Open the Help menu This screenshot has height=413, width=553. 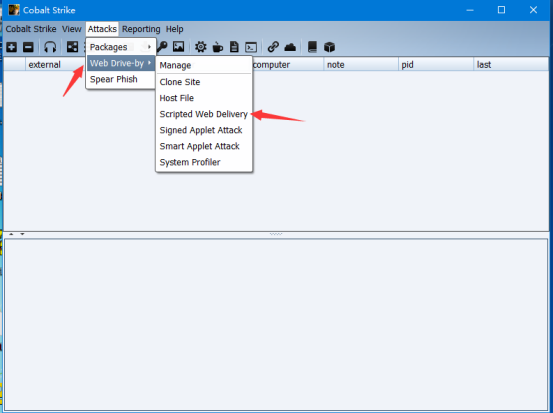click(x=175, y=29)
